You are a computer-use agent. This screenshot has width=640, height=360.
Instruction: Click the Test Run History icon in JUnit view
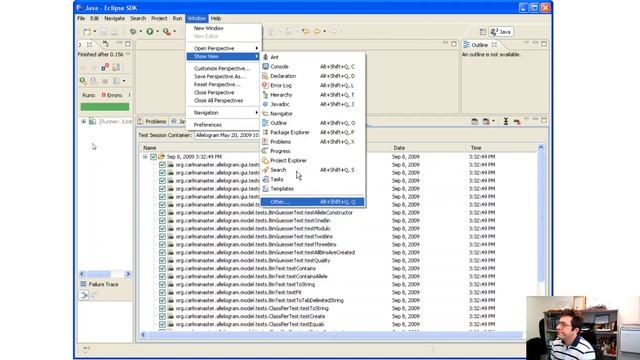(117, 81)
